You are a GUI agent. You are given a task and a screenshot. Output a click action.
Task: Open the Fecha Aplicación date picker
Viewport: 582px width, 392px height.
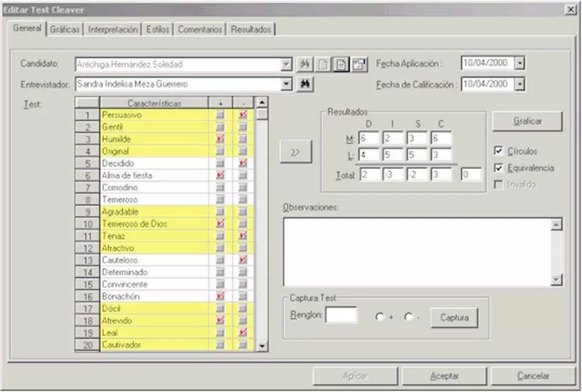519,63
